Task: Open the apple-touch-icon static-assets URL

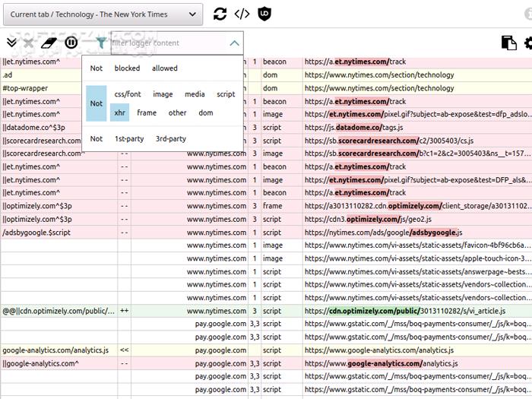Action: point(418,259)
